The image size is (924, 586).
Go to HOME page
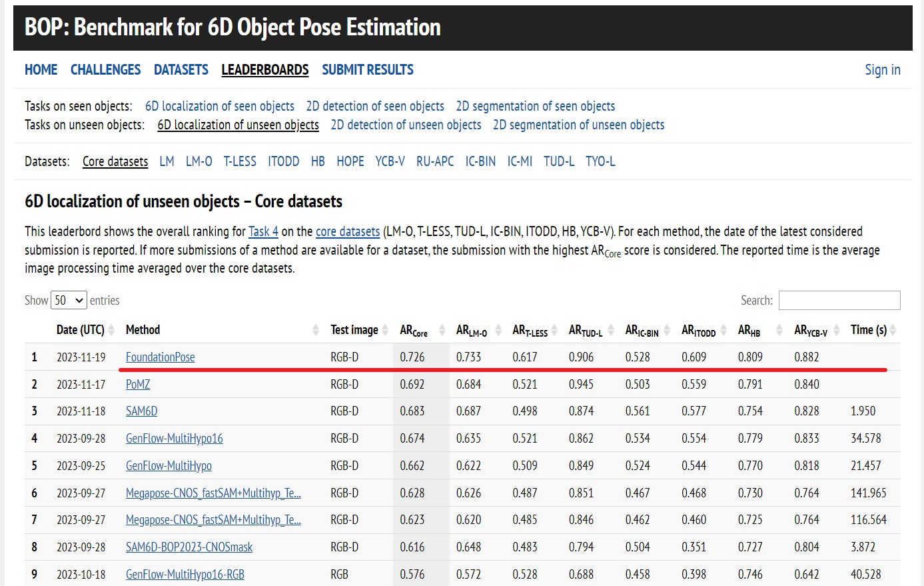[x=41, y=69]
